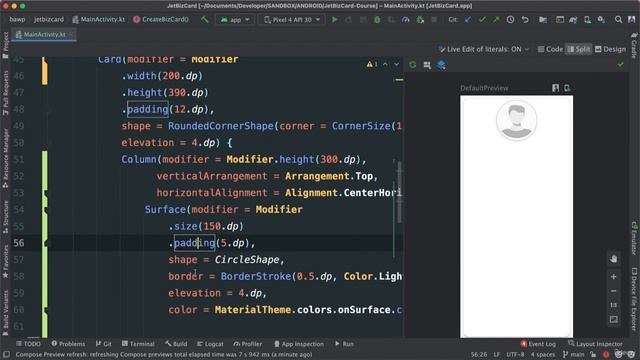This screenshot has width=640, height=360.
Task: Open the Structure side panel
Action: pyautogui.click(x=5, y=216)
